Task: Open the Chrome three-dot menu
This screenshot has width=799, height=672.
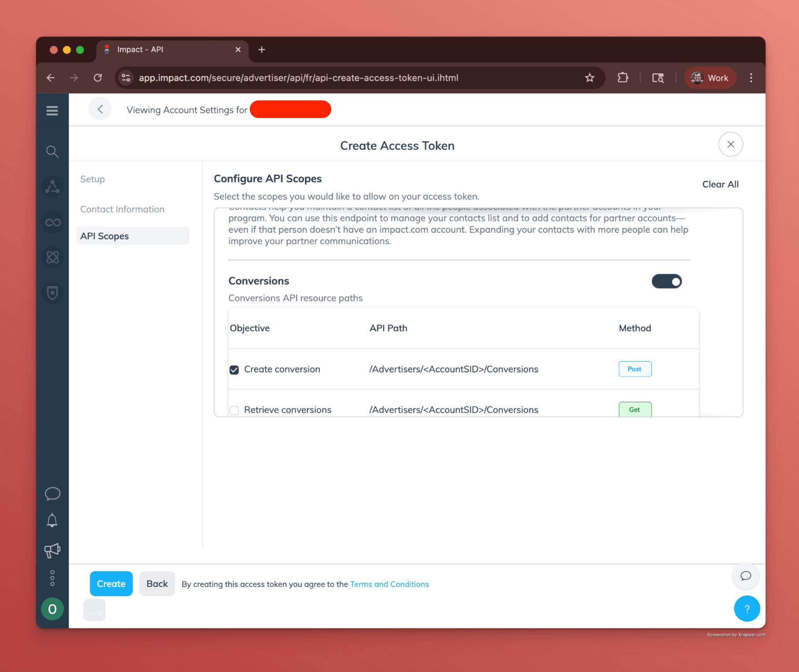Action: [x=751, y=78]
